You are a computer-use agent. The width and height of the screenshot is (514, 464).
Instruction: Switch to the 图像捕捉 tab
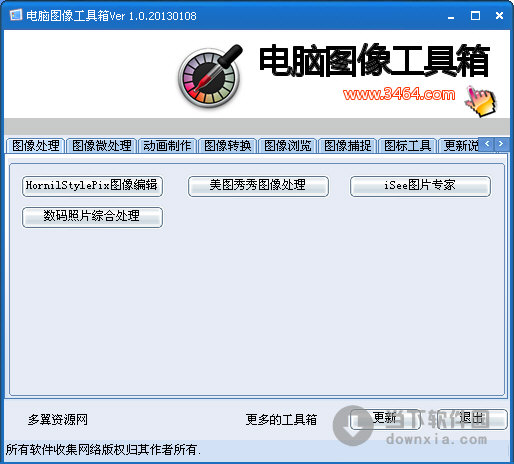[x=348, y=146]
